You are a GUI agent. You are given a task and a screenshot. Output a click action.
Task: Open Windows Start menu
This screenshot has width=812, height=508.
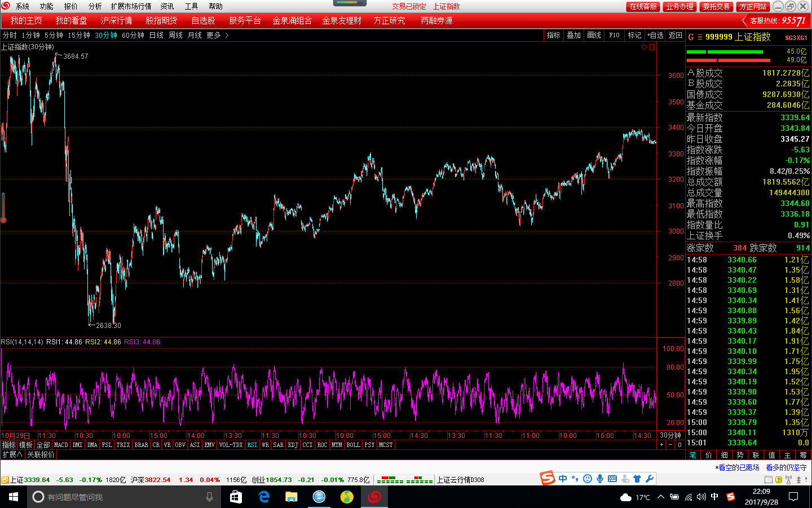pyautogui.click(x=14, y=497)
